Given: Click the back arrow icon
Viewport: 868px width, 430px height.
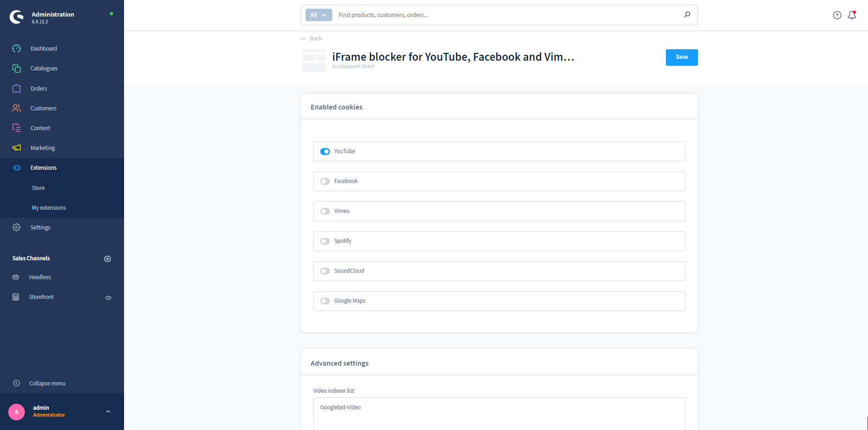Looking at the screenshot, I should coord(303,39).
